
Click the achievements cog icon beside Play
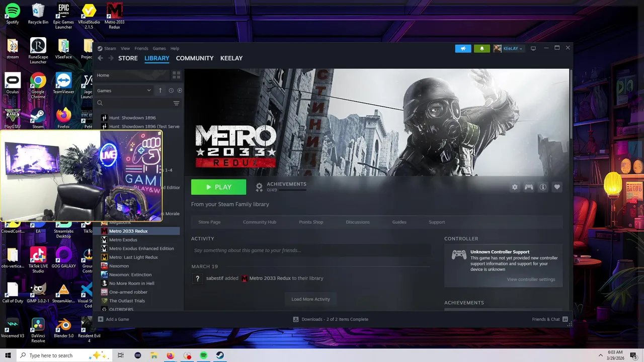(x=259, y=187)
